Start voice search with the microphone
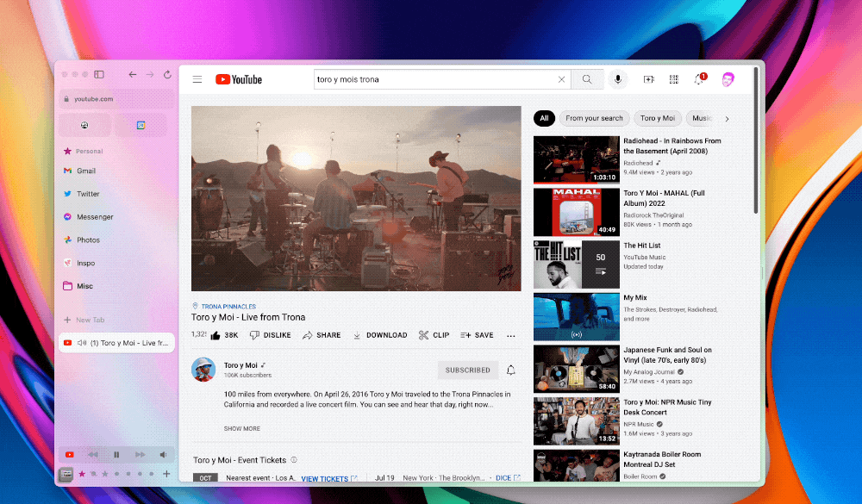Image resolution: width=862 pixels, height=504 pixels. point(618,80)
